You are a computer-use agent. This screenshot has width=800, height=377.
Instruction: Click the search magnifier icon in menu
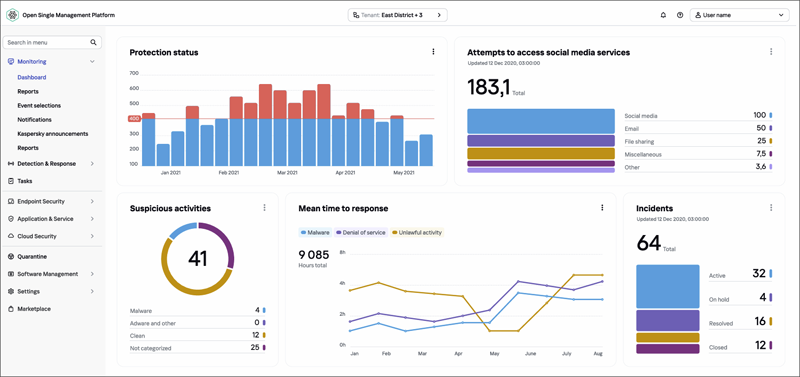(93, 42)
